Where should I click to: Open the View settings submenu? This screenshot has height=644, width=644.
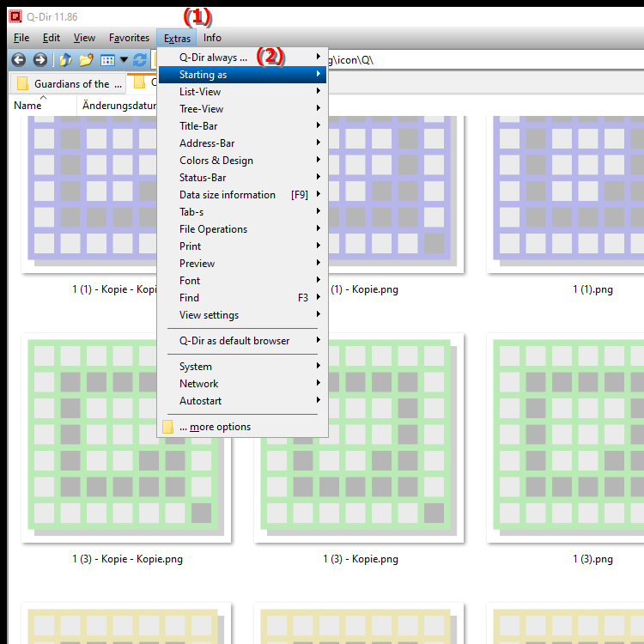click(242, 315)
